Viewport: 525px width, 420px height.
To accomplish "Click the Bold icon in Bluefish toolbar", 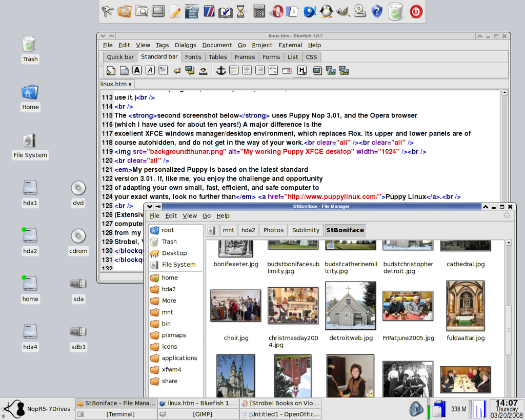I will [137, 70].
